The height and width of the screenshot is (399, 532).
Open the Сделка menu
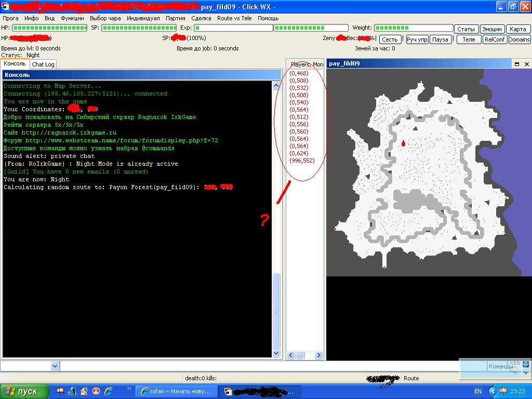[201, 18]
